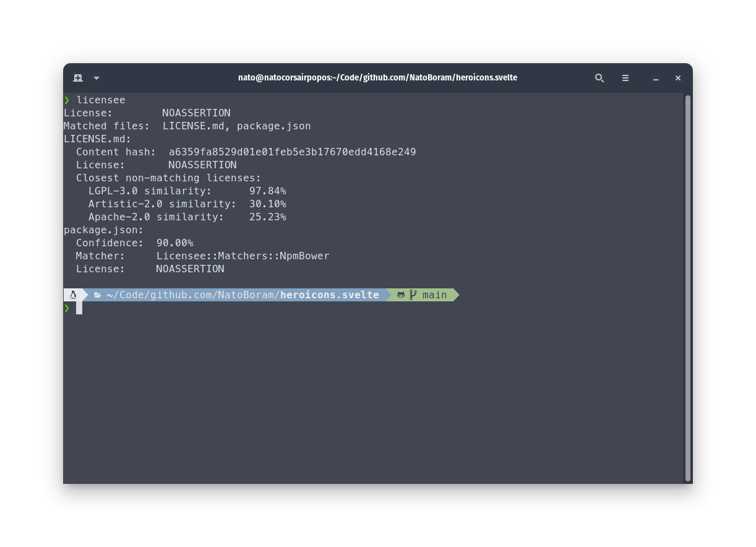Click the 'package.json:' section heading

[x=104, y=230]
